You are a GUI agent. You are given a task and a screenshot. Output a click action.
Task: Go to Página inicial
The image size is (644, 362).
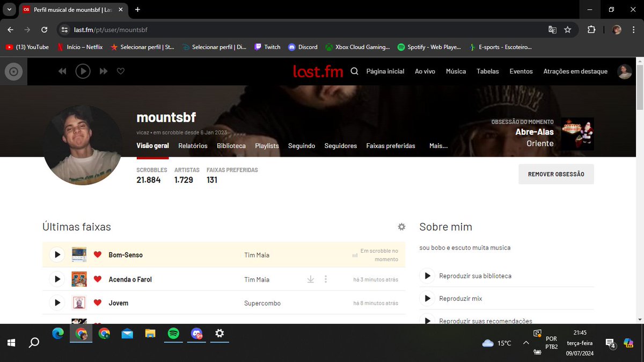coord(385,71)
